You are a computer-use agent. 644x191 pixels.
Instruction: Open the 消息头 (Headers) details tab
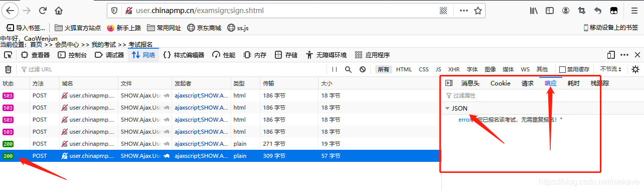470,83
